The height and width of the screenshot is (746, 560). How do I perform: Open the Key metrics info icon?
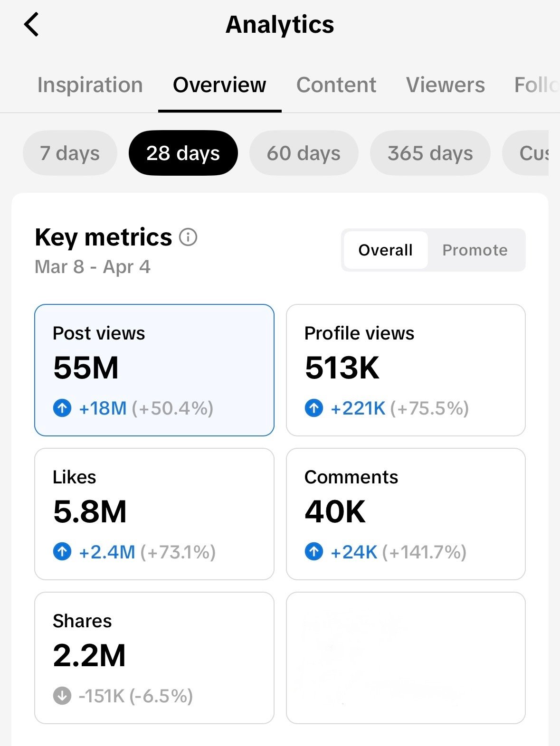[188, 237]
